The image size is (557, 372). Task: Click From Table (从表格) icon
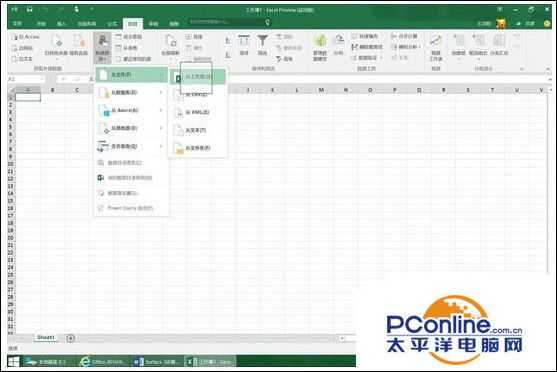tap(119, 48)
